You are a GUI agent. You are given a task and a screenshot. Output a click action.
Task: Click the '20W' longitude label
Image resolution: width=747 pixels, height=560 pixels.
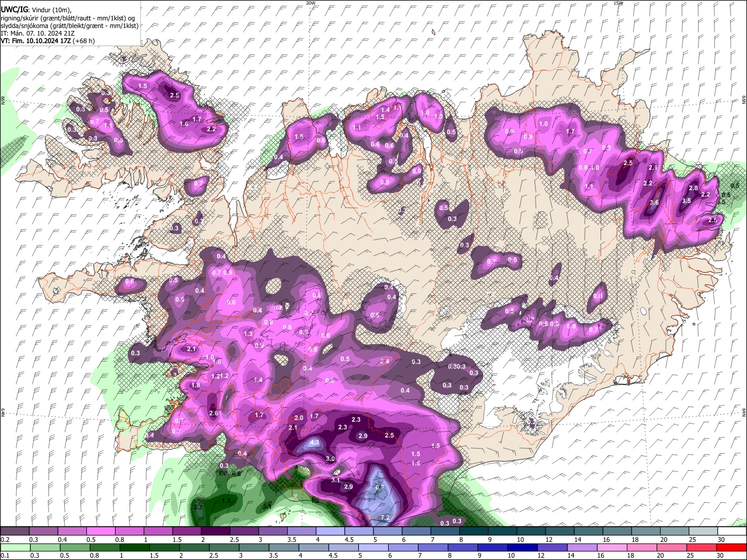[x=310, y=3]
